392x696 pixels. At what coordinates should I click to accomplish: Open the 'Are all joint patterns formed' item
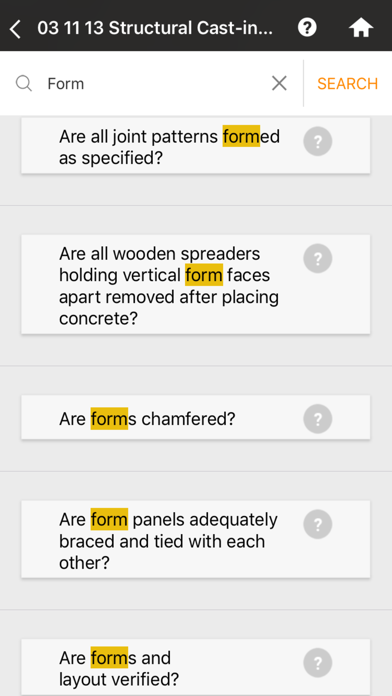tap(196, 145)
